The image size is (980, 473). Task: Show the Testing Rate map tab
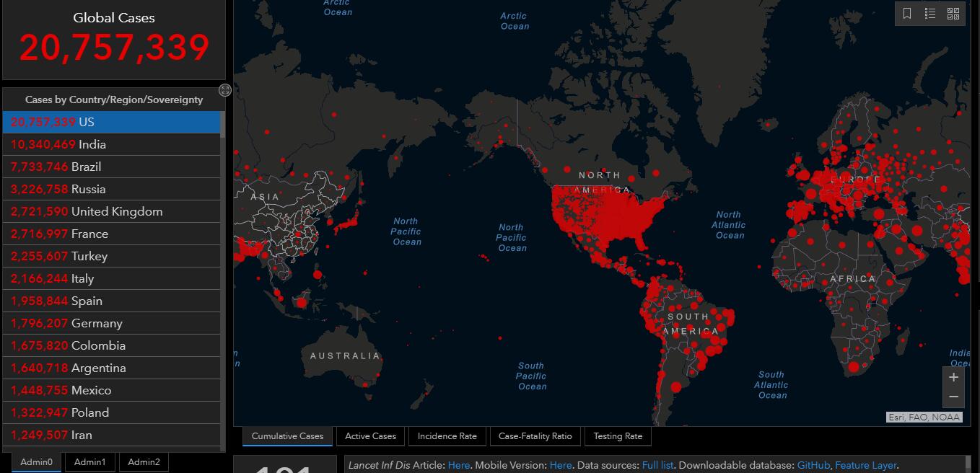[x=617, y=436]
